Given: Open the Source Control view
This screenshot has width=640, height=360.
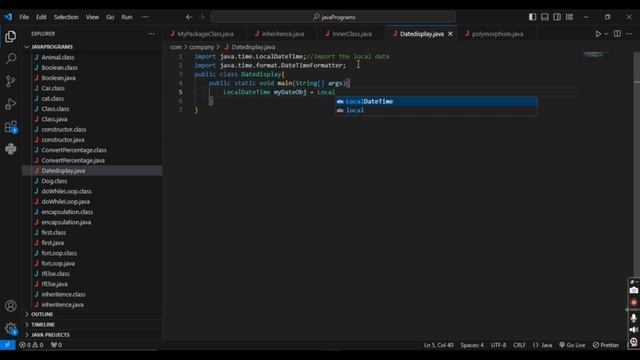Looking at the screenshot, I should point(11,81).
